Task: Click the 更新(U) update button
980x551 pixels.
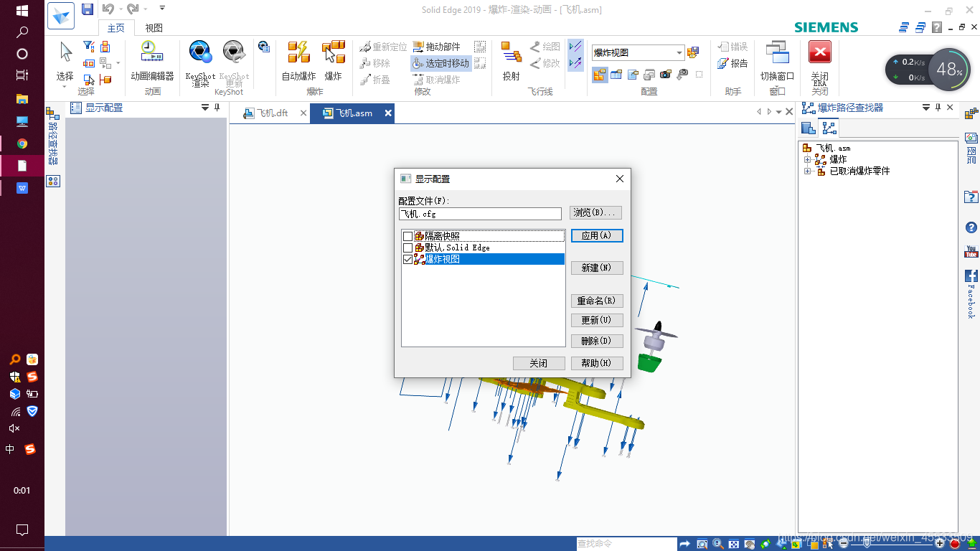Action: [597, 320]
